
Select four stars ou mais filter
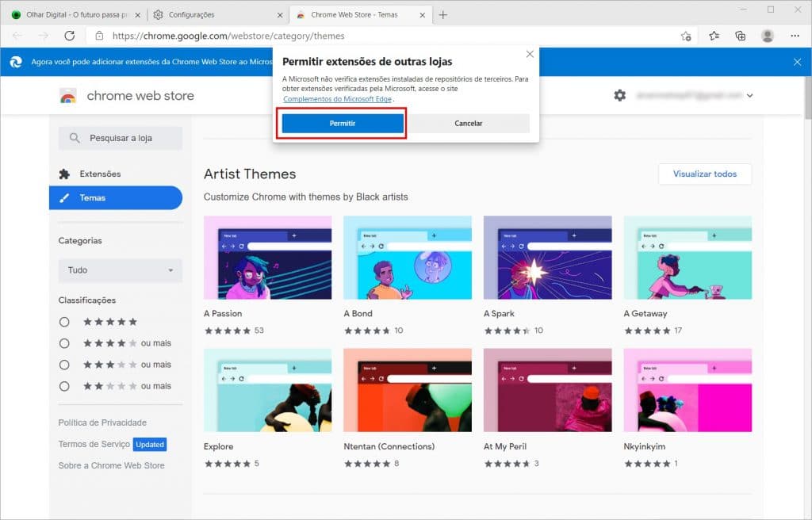click(64, 343)
